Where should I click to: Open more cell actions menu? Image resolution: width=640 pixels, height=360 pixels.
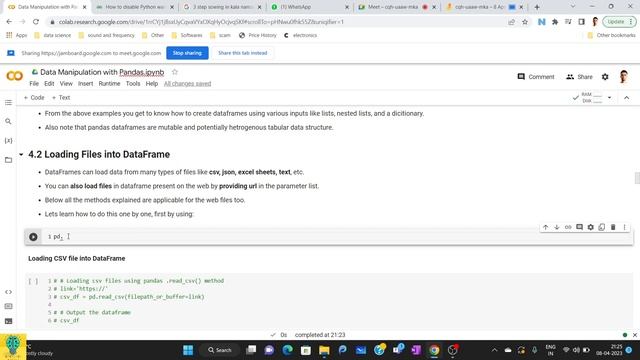point(624,227)
